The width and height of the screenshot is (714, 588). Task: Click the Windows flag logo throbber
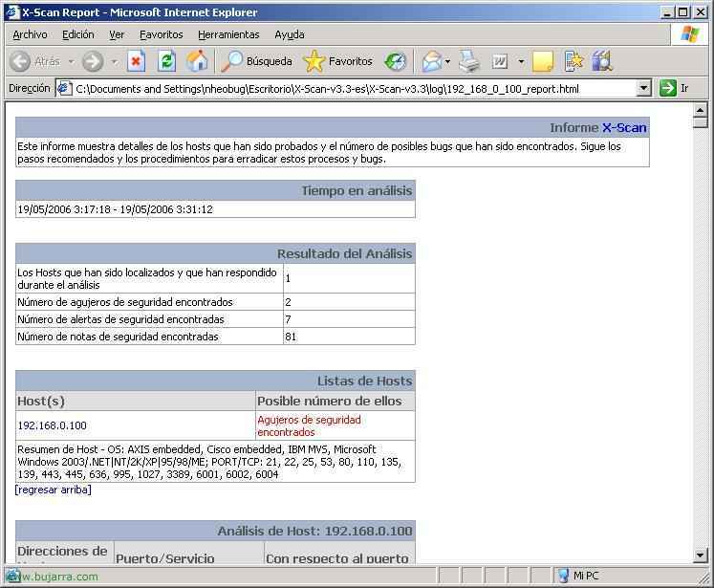[x=690, y=34]
